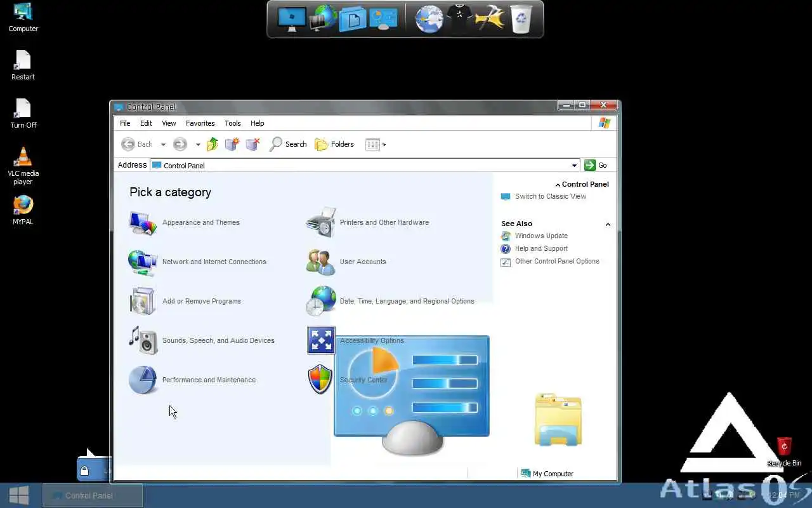Click the documents folder icon in dock
Image resolution: width=812 pixels, height=508 pixels.
[353, 19]
